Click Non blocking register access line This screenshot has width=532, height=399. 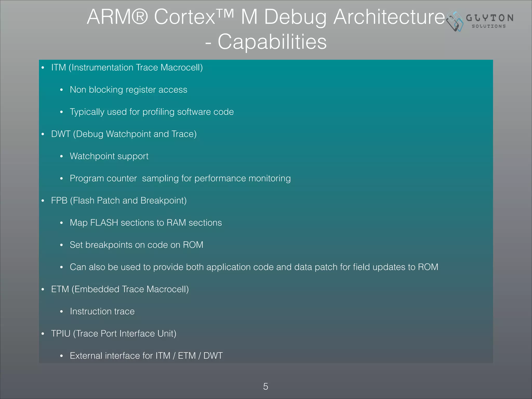[128, 90]
